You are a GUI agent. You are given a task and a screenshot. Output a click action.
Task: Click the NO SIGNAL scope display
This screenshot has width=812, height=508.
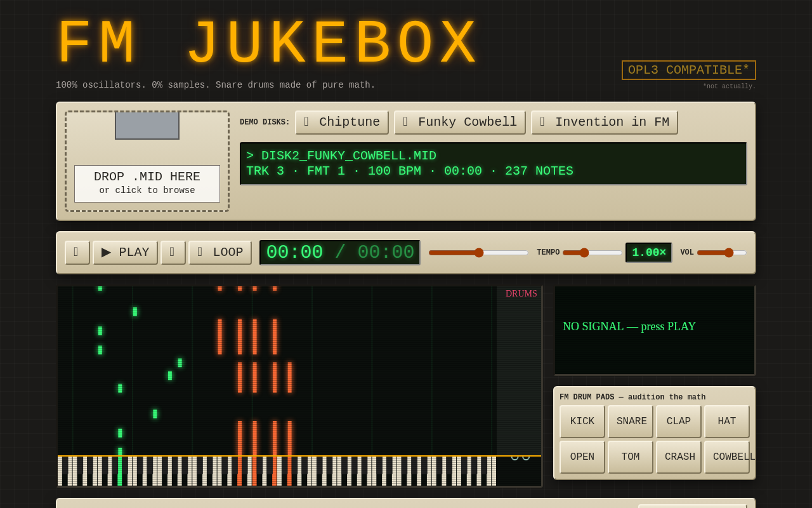pos(655,330)
